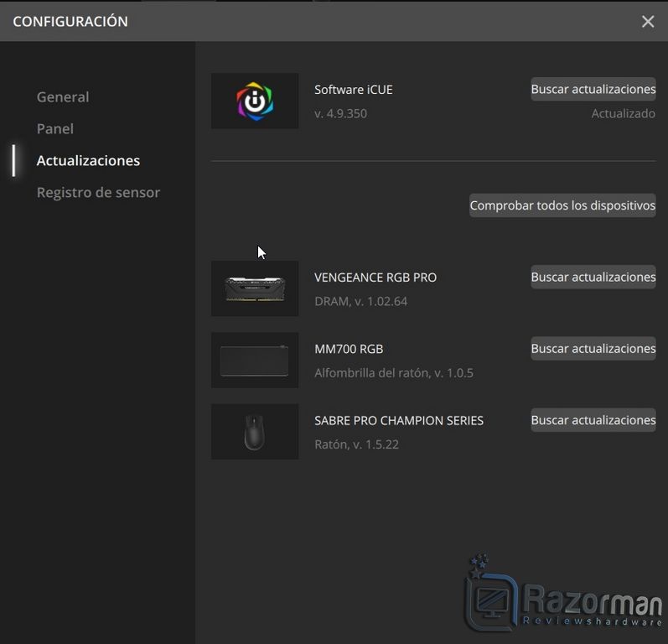Click the 'DRAM, v. 1.02.64' text
668x644 pixels.
tap(361, 301)
